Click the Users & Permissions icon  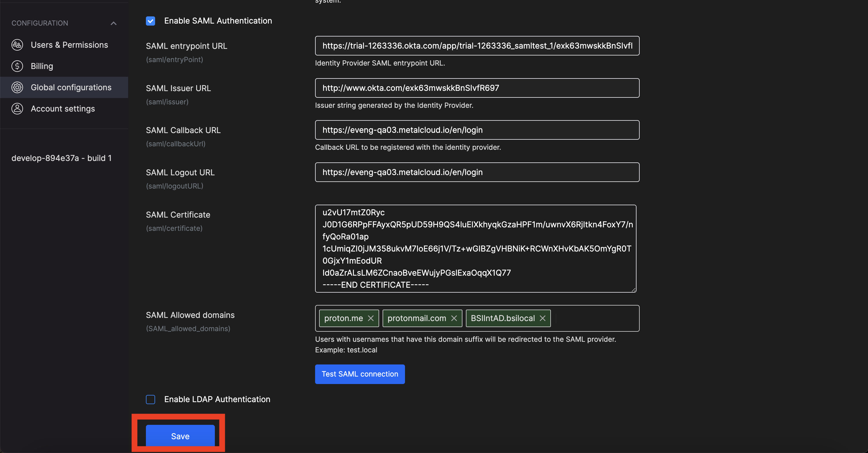click(17, 45)
